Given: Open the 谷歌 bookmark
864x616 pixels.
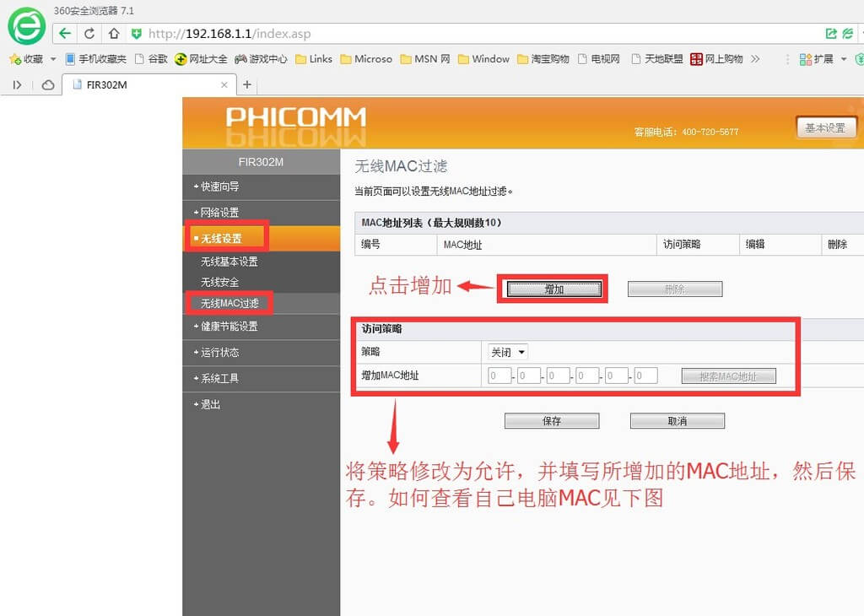Looking at the screenshot, I should coord(155,58).
